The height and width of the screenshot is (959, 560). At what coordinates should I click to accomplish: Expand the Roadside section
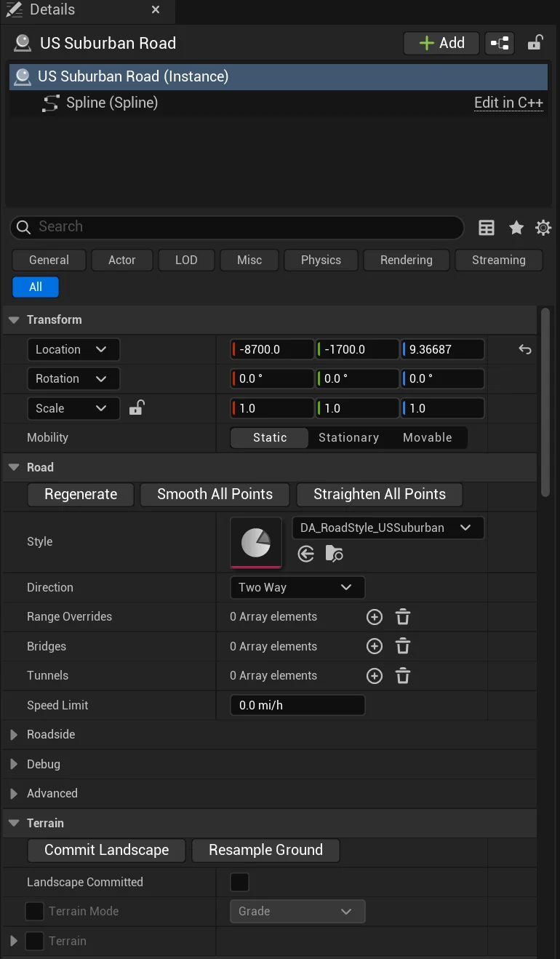click(14, 735)
